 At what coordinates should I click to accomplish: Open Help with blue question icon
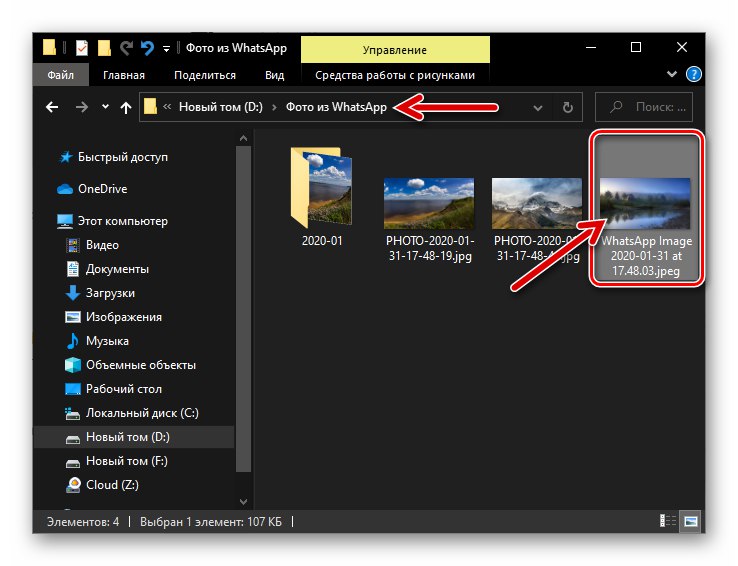(x=694, y=74)
